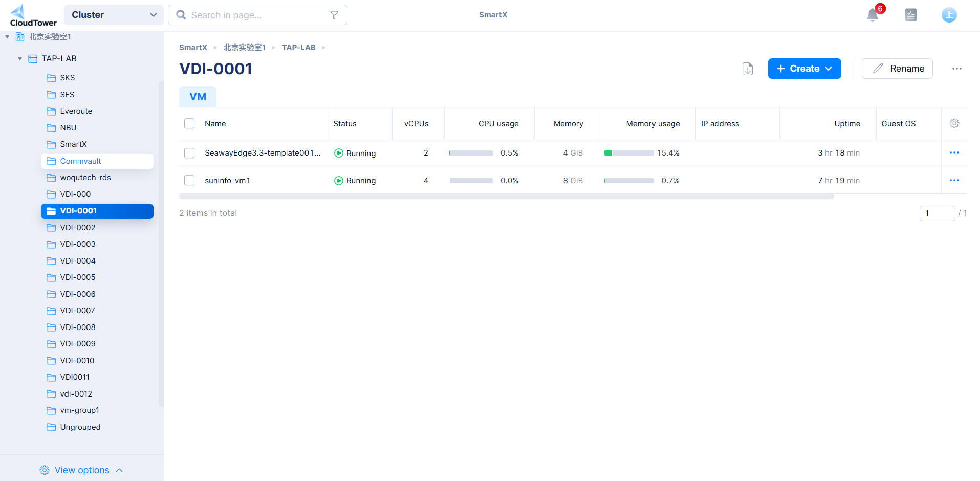Click the user avatar icon
980x481 pixels.
click(x=949, y=15)
